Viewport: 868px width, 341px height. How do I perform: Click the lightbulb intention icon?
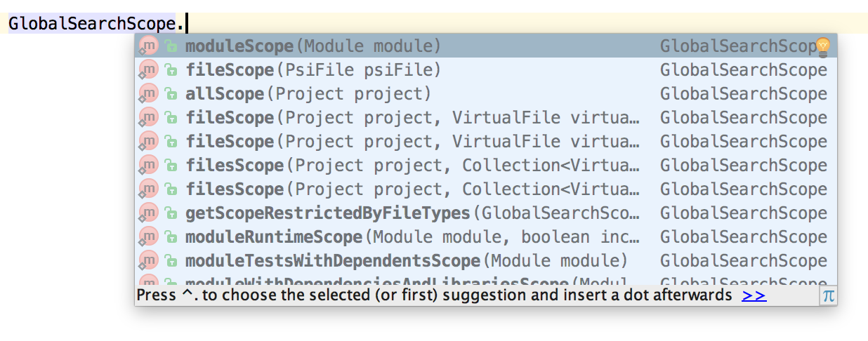tap(822, 46)
